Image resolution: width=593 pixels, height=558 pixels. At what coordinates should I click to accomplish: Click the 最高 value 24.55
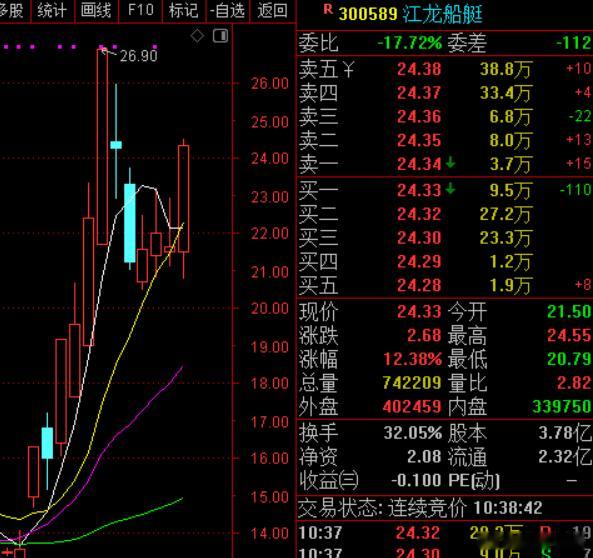tap(569, 336)
